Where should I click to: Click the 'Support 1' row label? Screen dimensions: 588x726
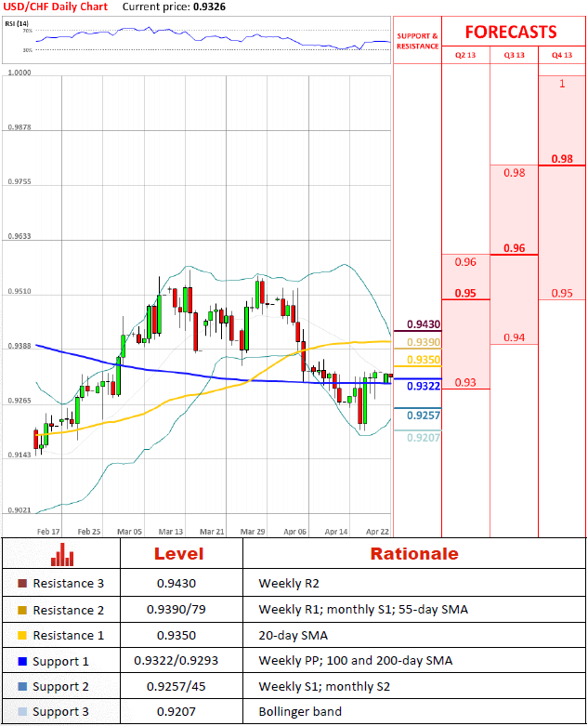(60, 661)
